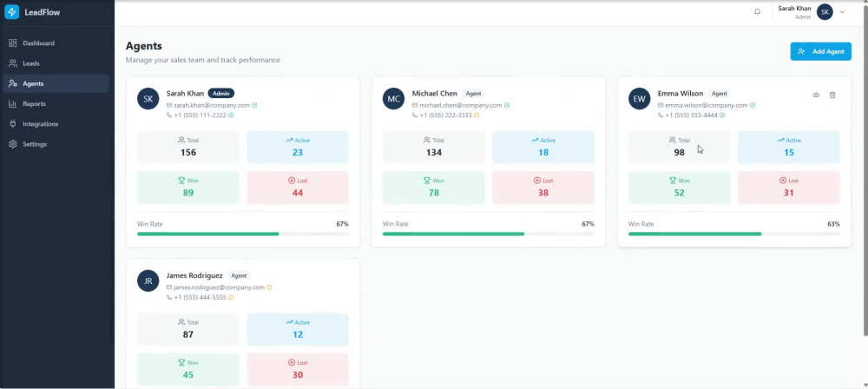Click pending status icon next to Michael Chen's phone
Image resolution: width=868 pixels, height=389 pixels.
[477, 115]
